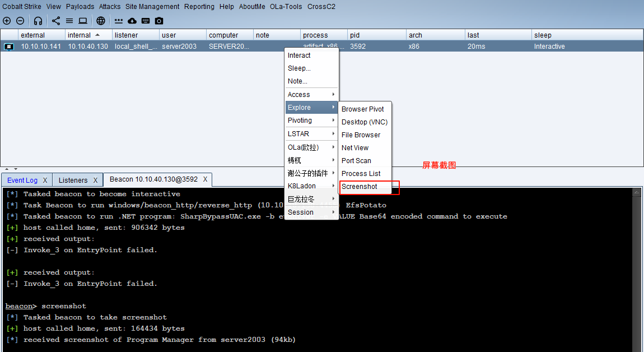Choose Interact from the context menu
This screenshot has height=352, width=644.
311,55
